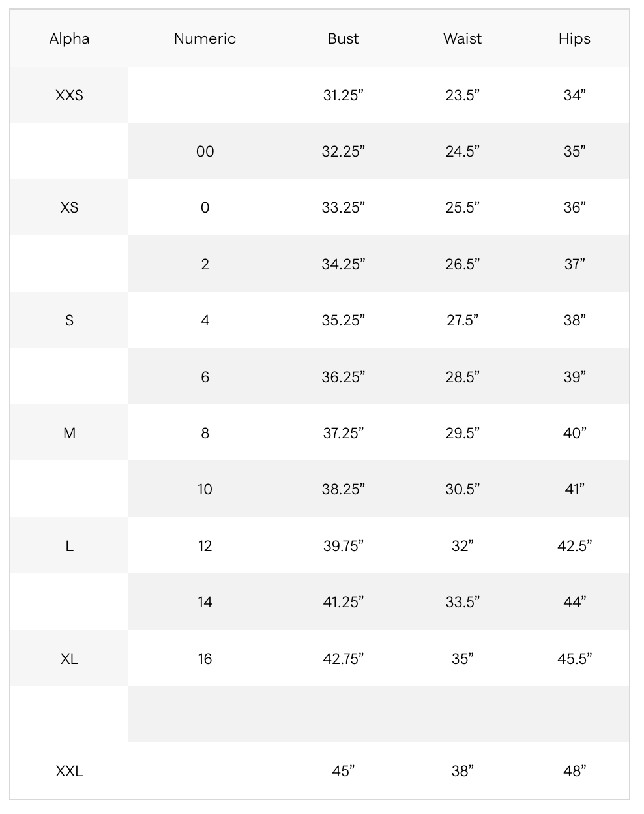This screenshot has width=644, height=814.
Task: Select the XXL size row label
Action: [x=69, y=771]
